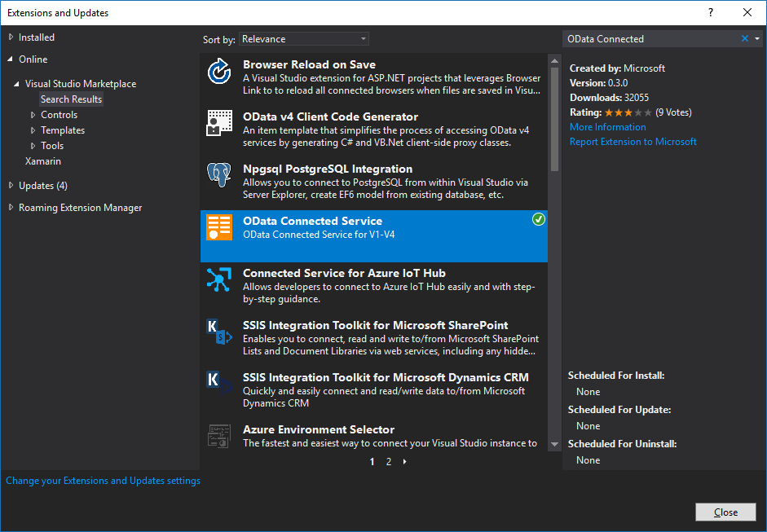Expand the Templates node

click(33, 130)
